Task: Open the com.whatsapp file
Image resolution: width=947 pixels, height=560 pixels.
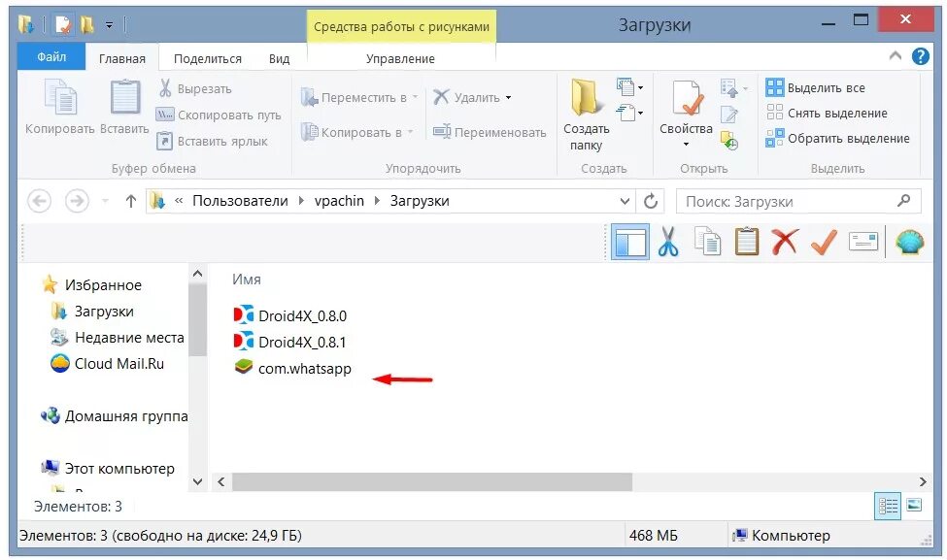Action: pos(304,368)
